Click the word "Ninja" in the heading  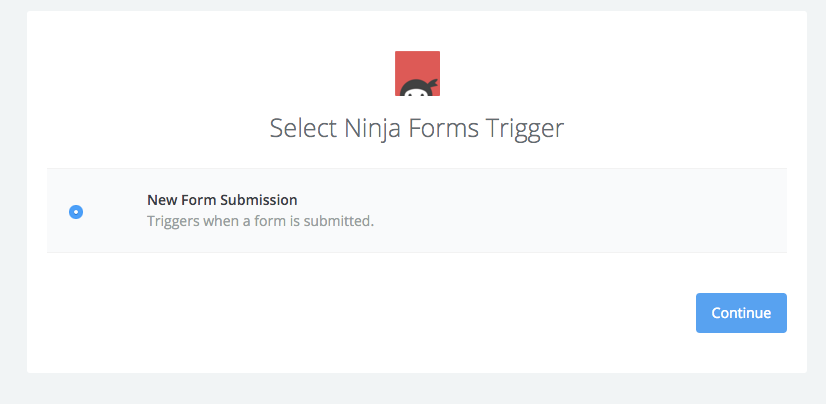(368, 128)
